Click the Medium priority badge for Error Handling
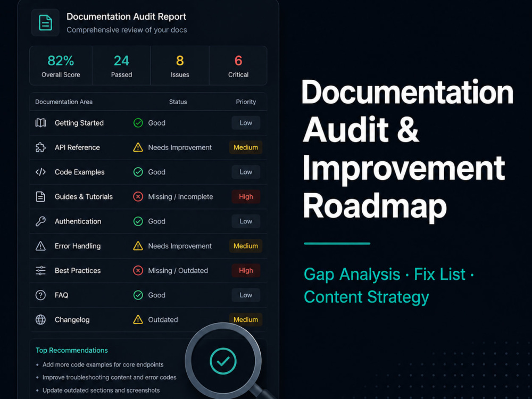The image size is (532, 399). [246, 246]
